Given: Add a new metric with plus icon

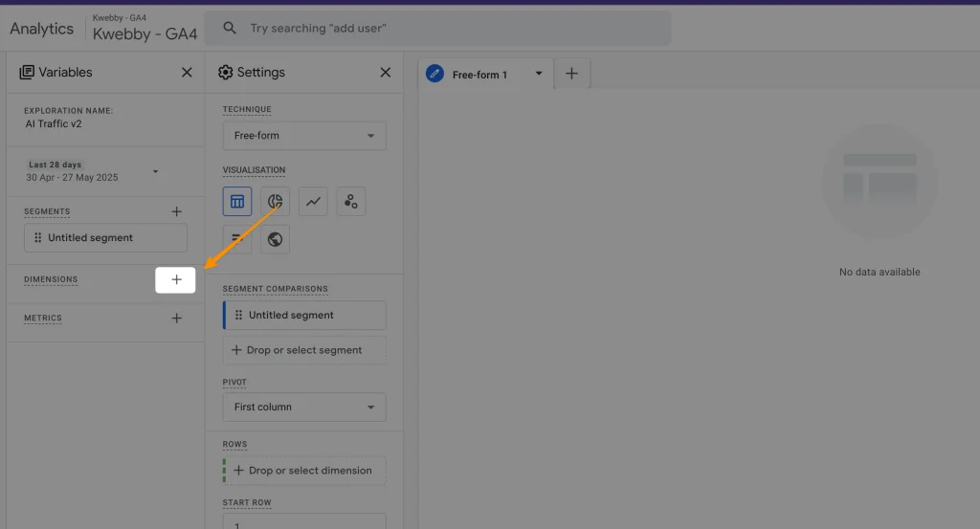Looking at the screenshot, I should 177,319.
